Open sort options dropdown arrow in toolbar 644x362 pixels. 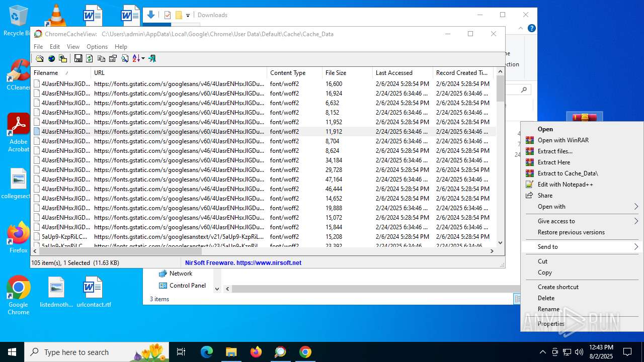coord(143,59)
